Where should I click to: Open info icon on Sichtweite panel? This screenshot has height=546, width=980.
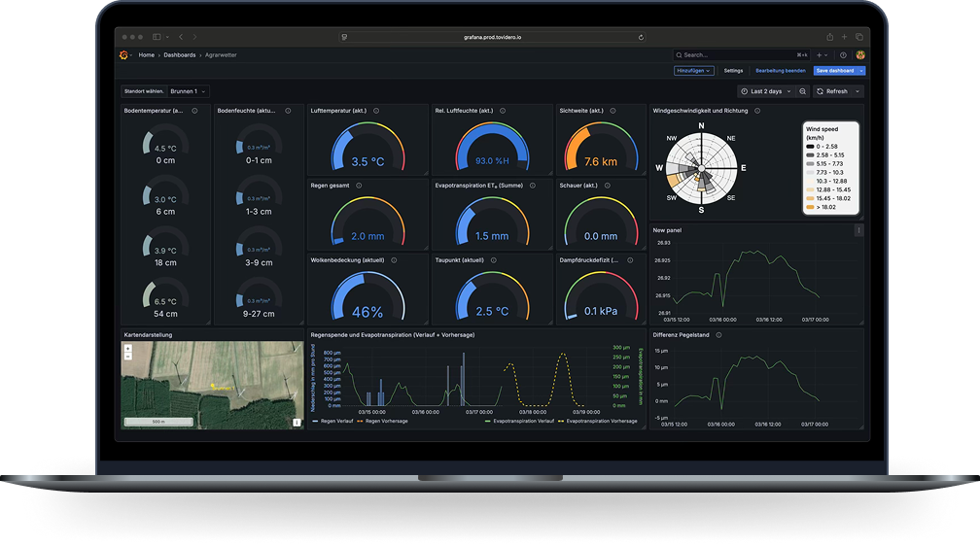[612, 111]
